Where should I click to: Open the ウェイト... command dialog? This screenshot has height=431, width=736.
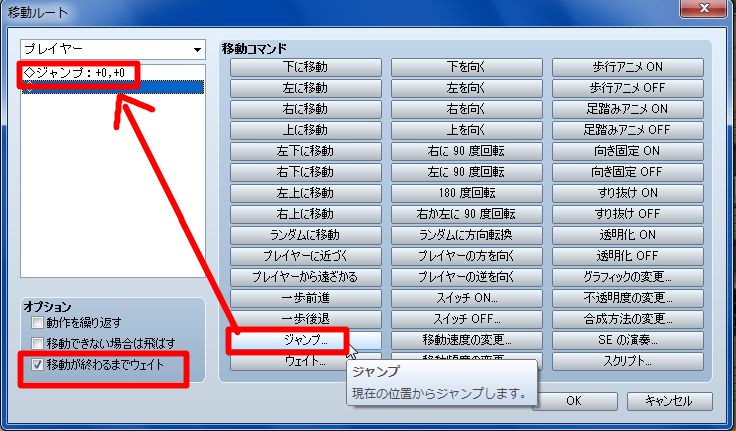306,361
